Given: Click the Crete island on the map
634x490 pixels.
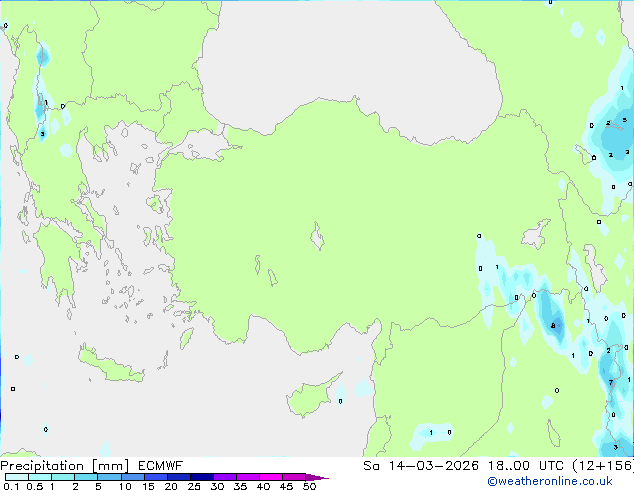Looking at the screenshot, I should tap(111, 365).
